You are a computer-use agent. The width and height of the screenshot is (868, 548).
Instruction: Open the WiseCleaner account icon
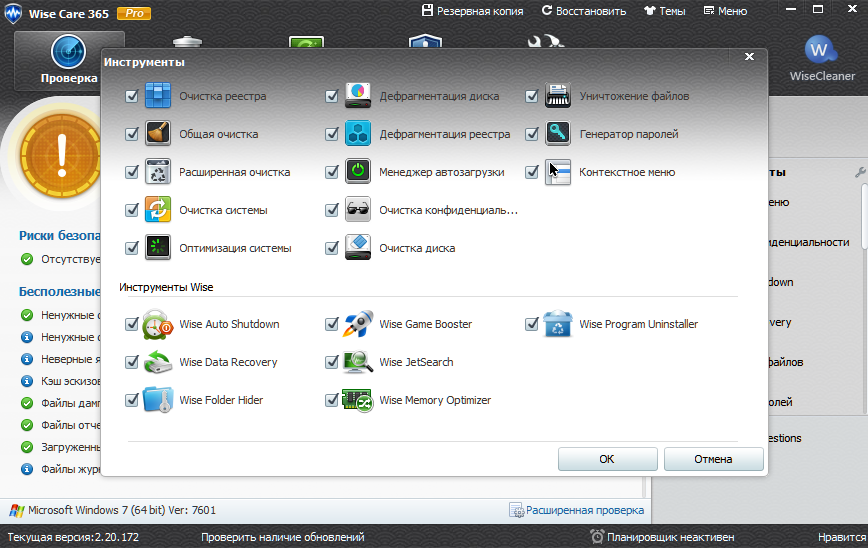tap(821, 51)
